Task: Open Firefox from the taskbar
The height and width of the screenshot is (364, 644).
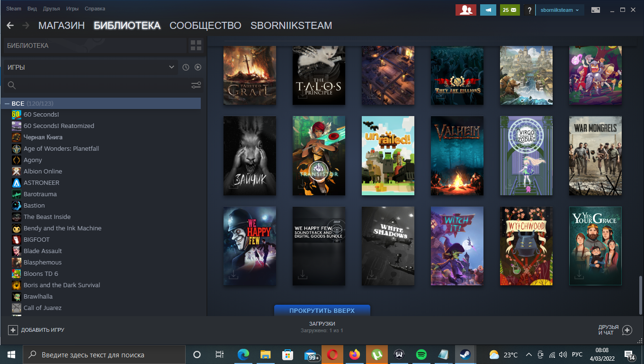Action: click(x=354, y=355)
